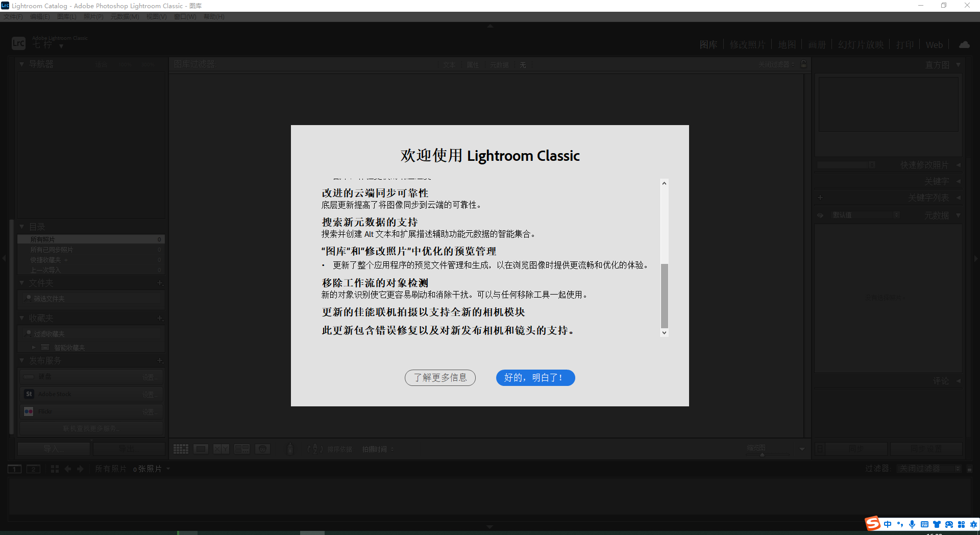Toggle the A-Z sort direction icon
Viewport: 980px width, 535px height.
[x=315, y=449]
